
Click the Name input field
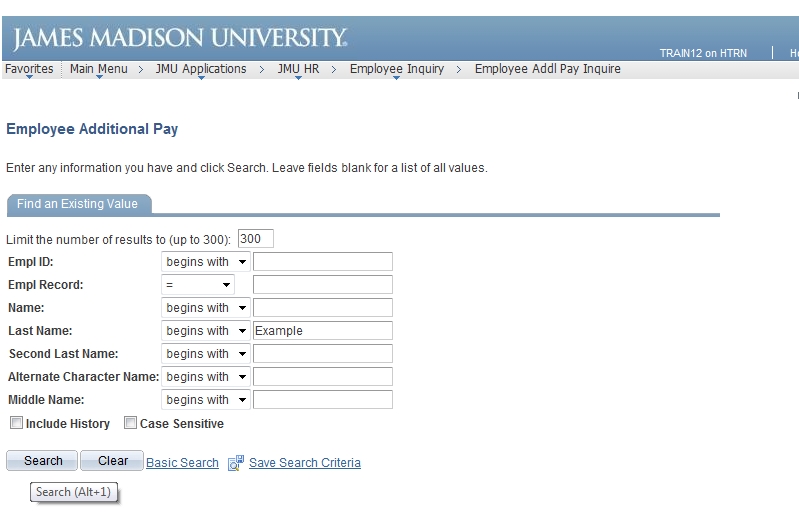click(x=323, y=308)
